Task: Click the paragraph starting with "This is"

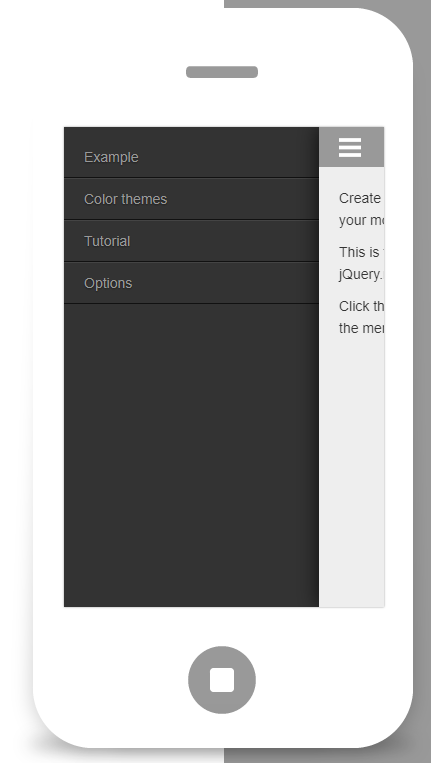Action: tap(361, 263)
